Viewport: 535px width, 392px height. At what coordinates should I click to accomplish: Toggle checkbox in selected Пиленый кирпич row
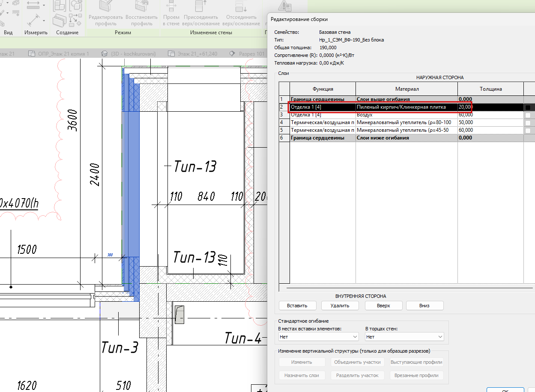[x=528, y=107]
